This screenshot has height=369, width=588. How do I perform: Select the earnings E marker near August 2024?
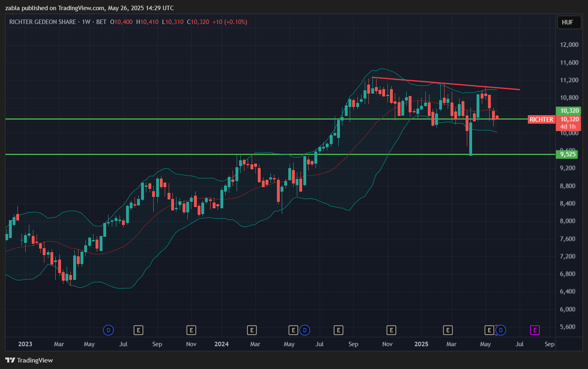(x=338, y=330)
